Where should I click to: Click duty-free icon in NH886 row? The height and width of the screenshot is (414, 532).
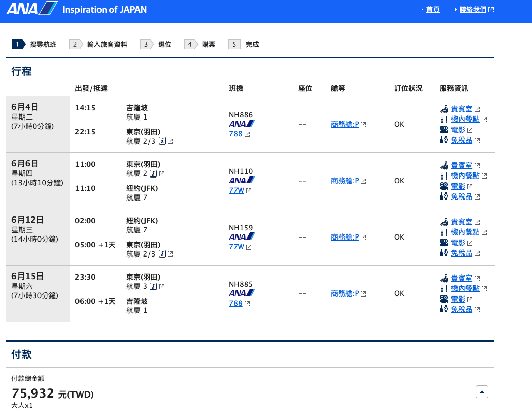point(444,140)
